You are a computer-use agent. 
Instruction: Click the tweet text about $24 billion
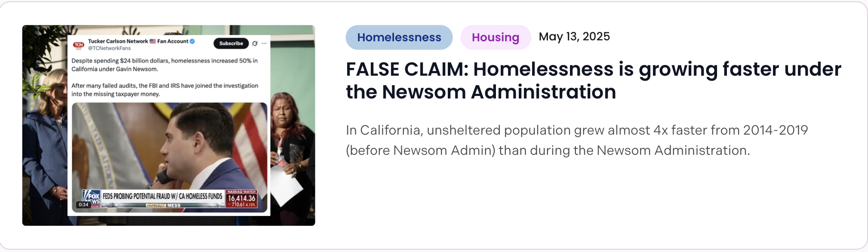[x=164, y=65]
